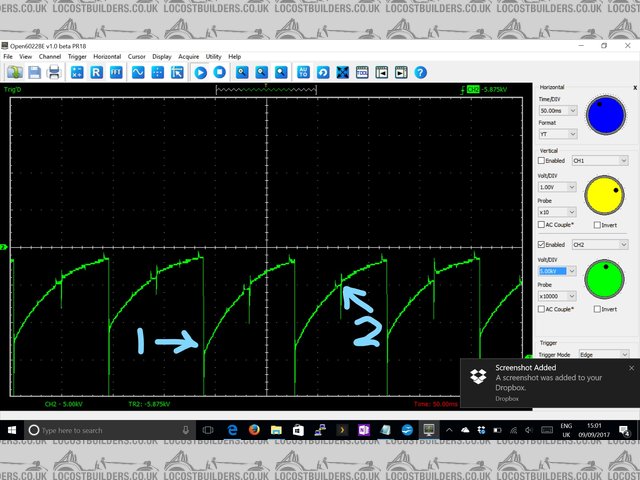640x480 pixels.
Task: Click the blue Horizontal time base knob
Action: 606,113
